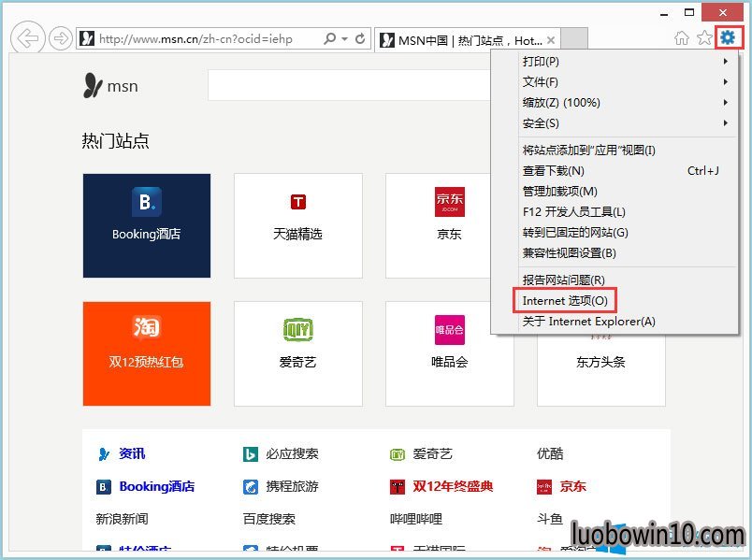Open the 唯品会 tile
Screen dimensions: 752x560
[x=449, y=353]
